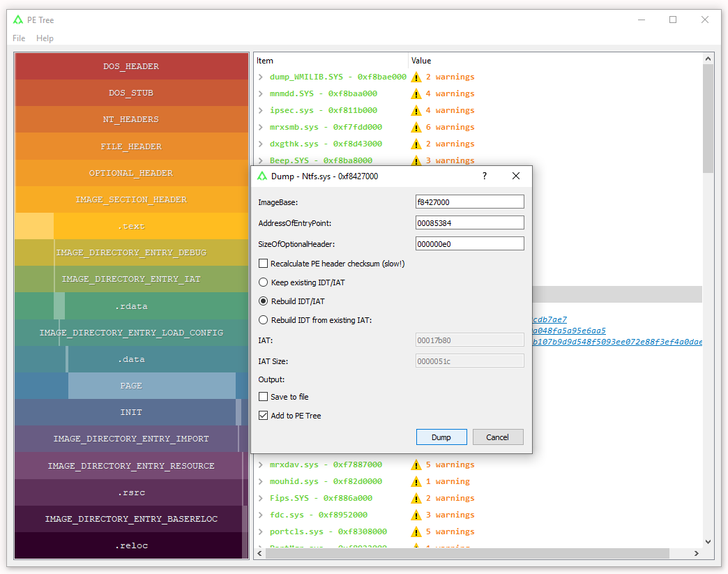The height and width of the screenshot is (574, 728).
Task: Click the warning icon beside mnmdd.SYS
Action: (416, 94)
